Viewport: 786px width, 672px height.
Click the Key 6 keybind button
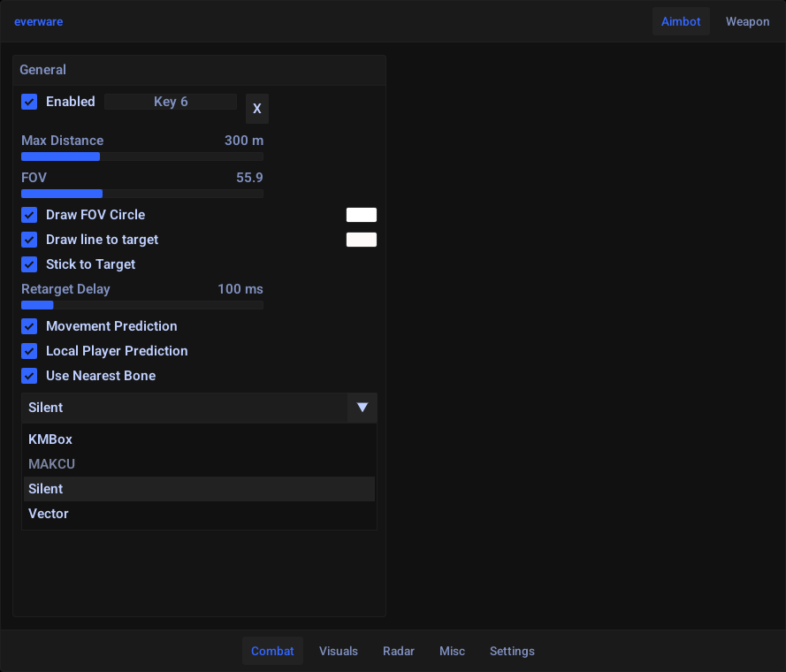pyautogui.click(x=171, y=102)
